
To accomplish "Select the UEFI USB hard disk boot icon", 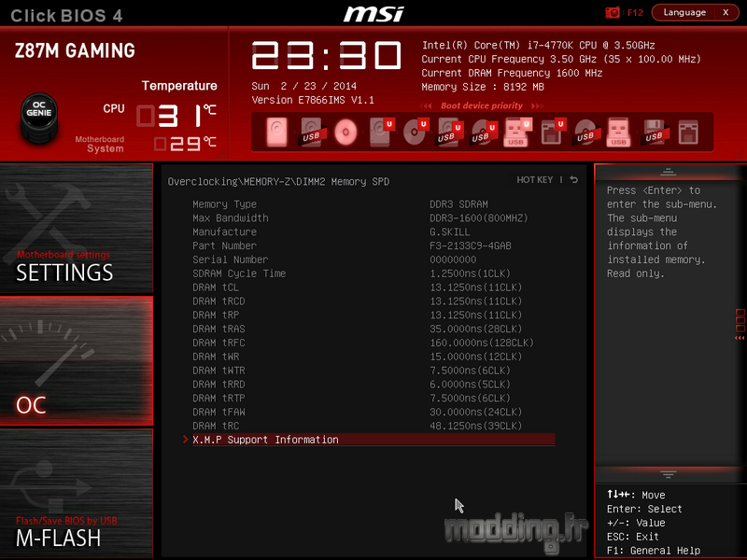I will pos(450,133).
